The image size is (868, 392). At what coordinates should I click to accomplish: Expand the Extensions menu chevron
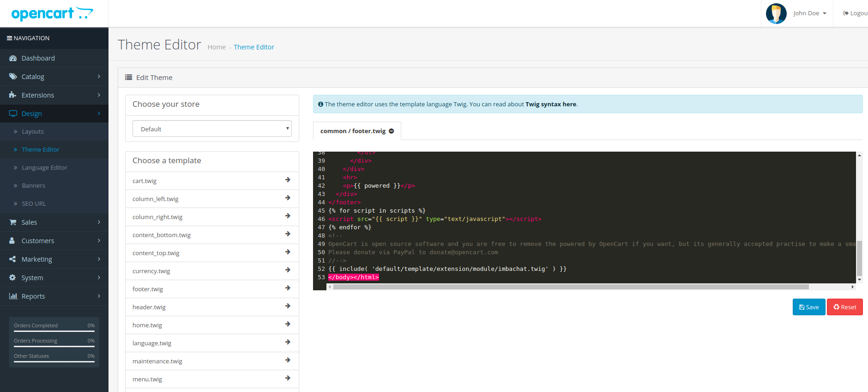(x=99, y=95)
